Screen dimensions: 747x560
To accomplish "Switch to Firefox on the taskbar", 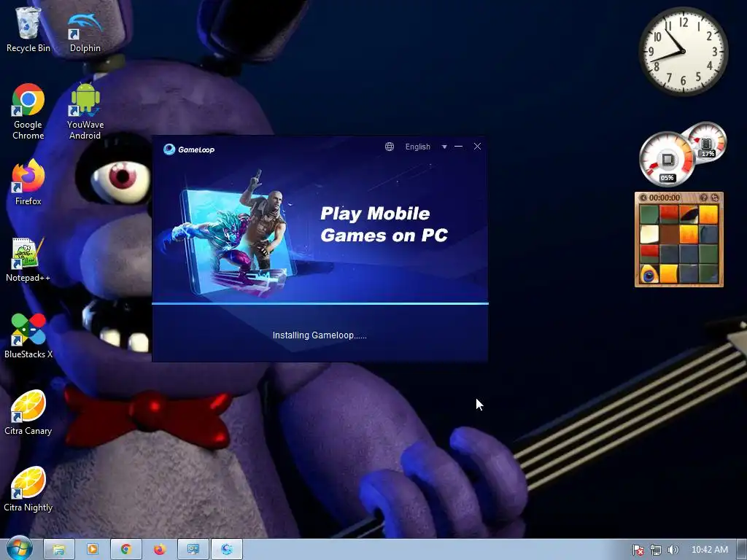I will pyautogui.click(x=160, y=550).
